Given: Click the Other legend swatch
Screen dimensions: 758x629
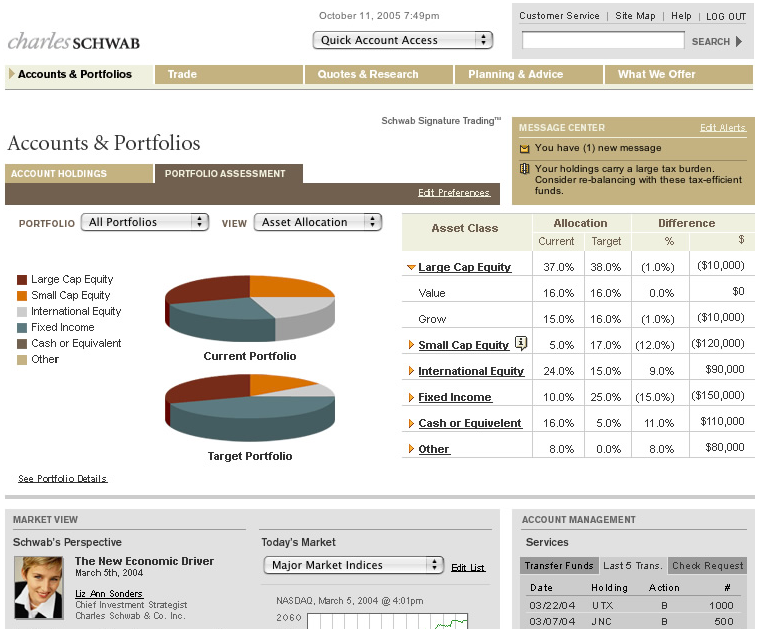Looking at the screenshot, I should point(22,360).
